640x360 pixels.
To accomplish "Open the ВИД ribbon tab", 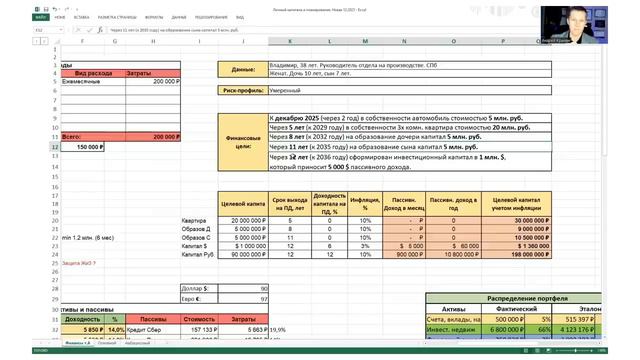I will coord(240,17).
